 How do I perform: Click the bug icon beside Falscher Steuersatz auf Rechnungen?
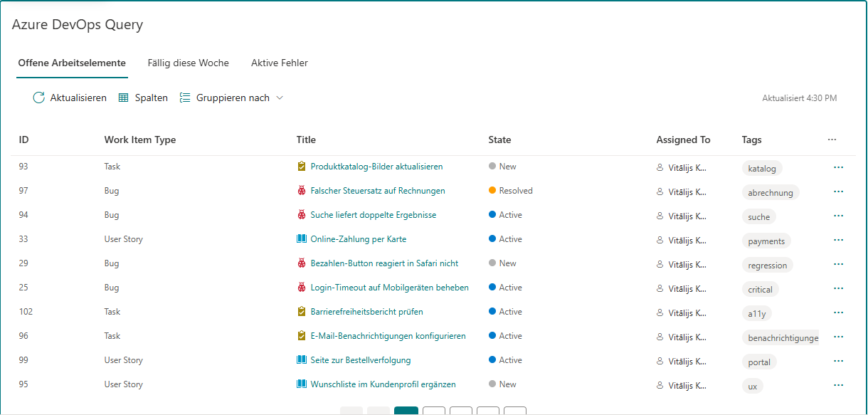(x=302, y=191)
